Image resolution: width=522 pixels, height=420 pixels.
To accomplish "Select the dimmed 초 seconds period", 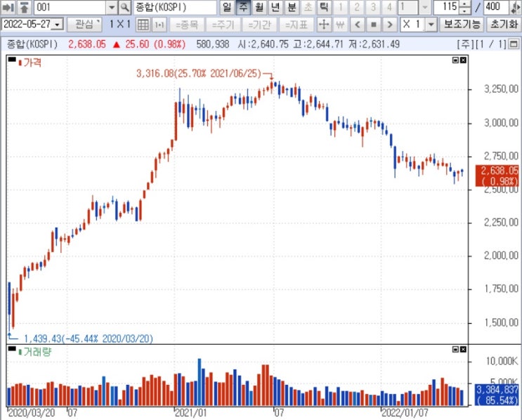I will point(308,7).
